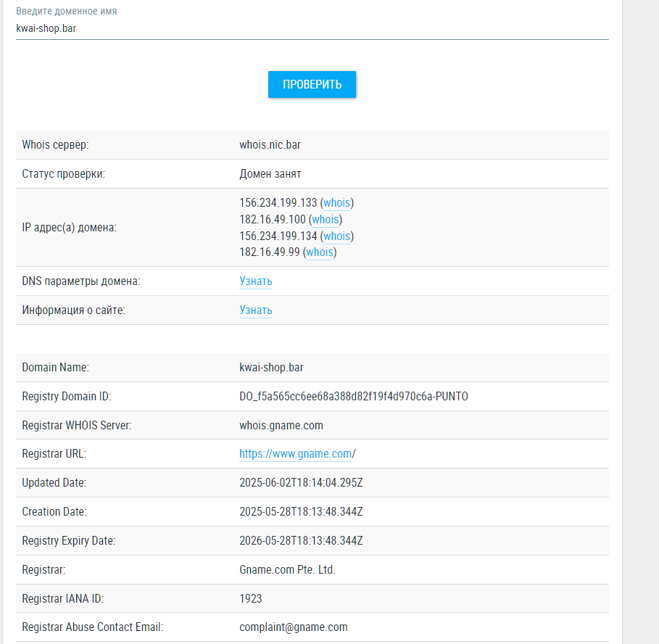Open whois lookup for 182.16.49.99
This screenshot has width=659, height=644.
point(320,252)
